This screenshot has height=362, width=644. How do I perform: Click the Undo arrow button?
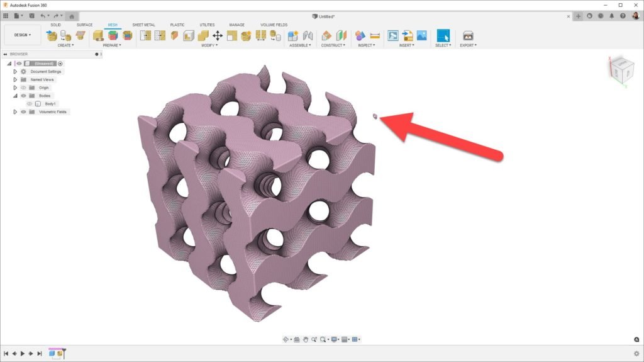43,16
